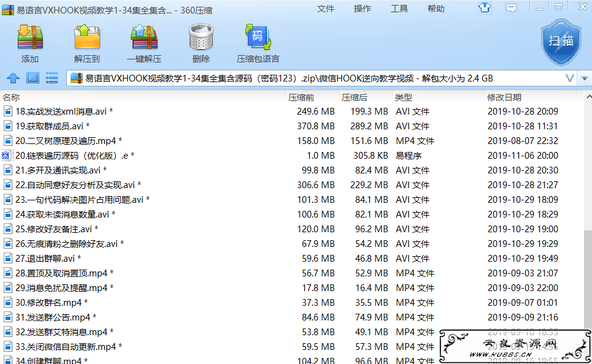Select file 20.二叉树原理及遍历.mp4
The width and height of the screenshot is (592, 364).
68,141
